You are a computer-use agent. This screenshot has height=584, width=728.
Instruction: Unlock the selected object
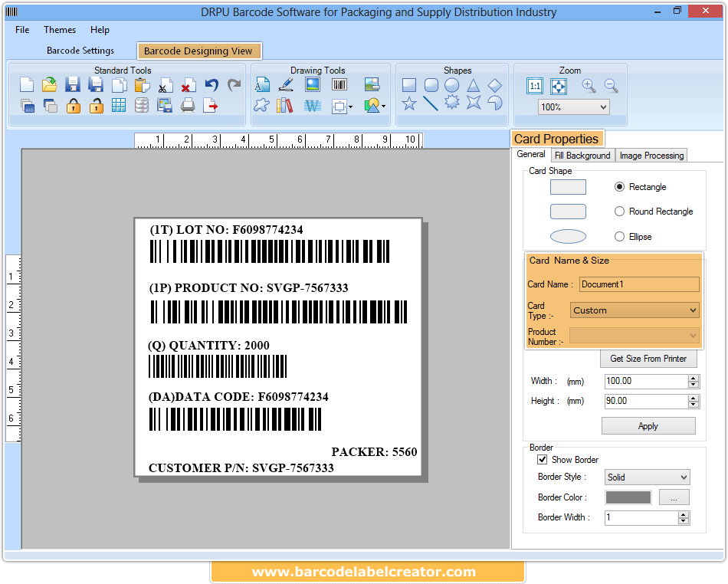(96, 106)
